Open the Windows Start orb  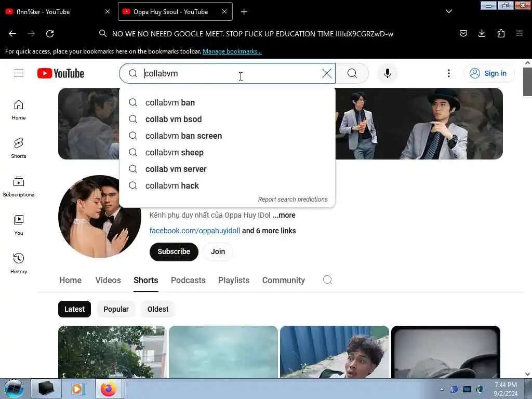(x=14, y=389)
